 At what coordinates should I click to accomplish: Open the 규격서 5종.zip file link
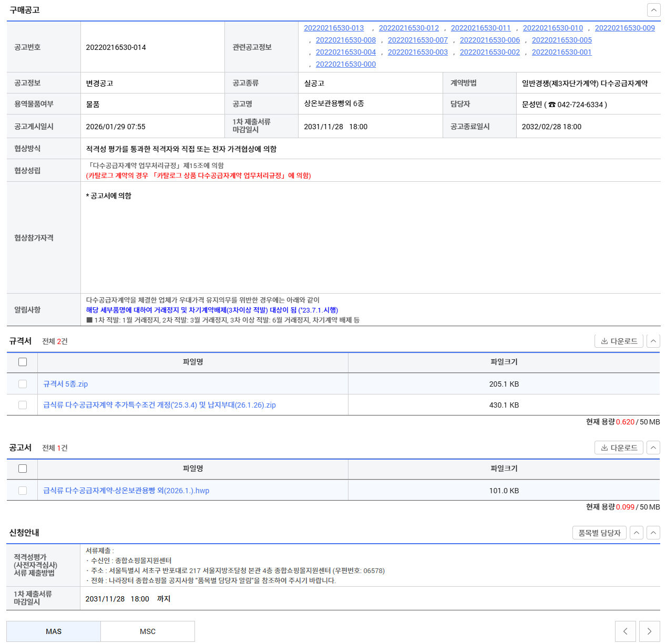66,384
